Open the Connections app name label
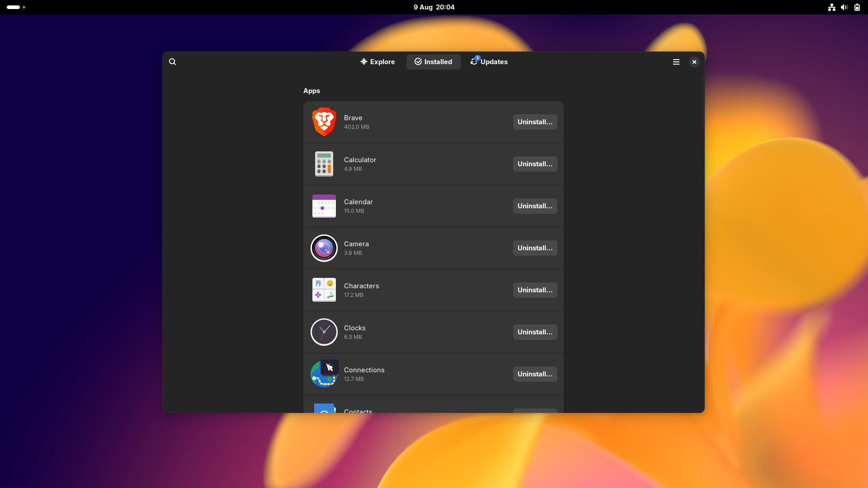 coord(364,370)
